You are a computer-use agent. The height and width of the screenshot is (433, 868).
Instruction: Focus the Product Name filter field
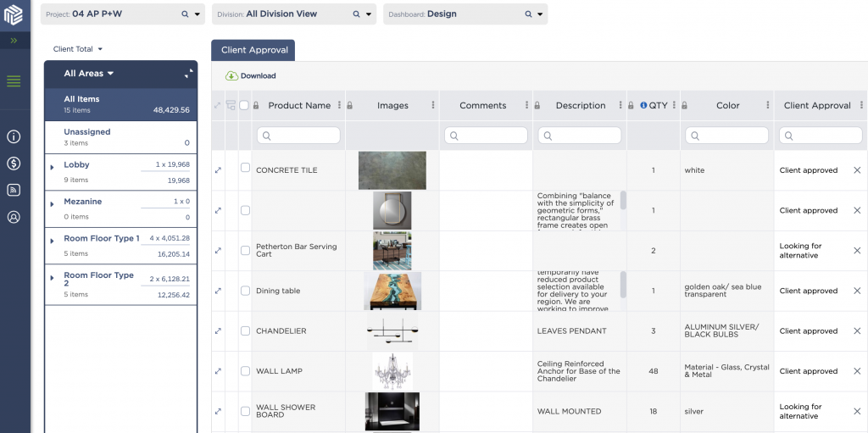tap(298, 136)
